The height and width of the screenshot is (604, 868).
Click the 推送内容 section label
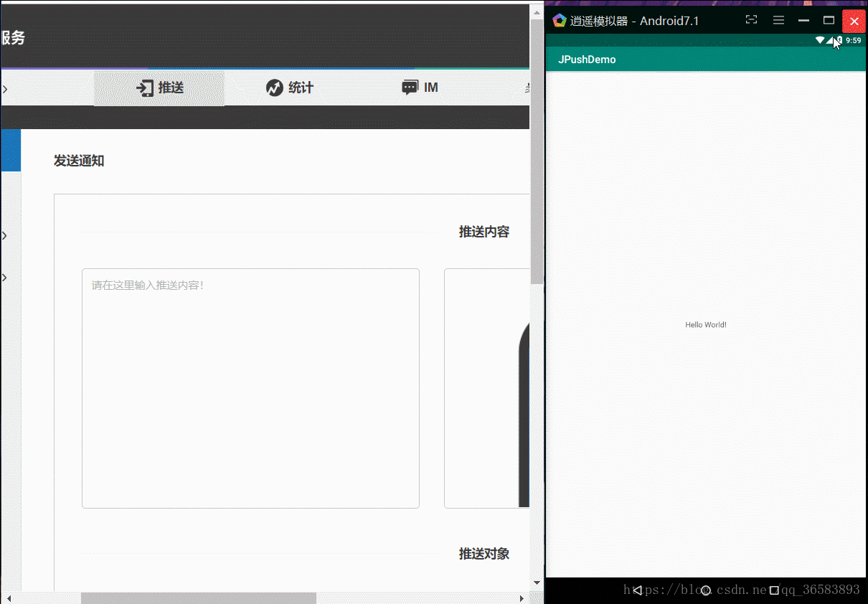pos(484,232)
